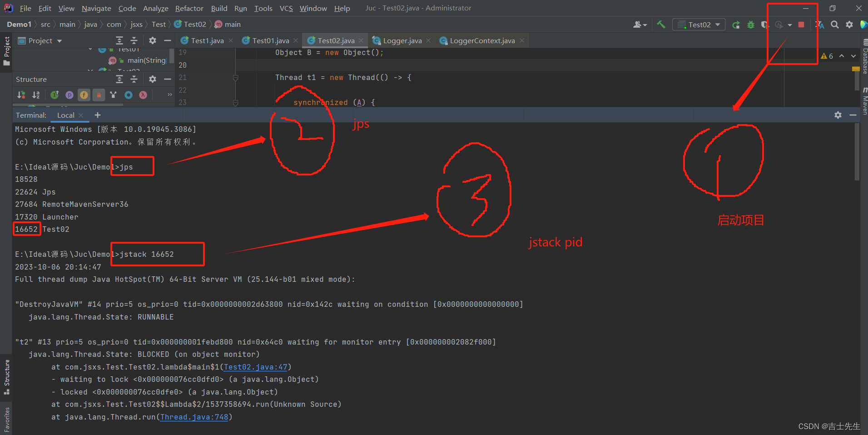The width and height of the screenshot is (868, 435).
Task: Close the Test01.java tab
Action: point(296,40)
